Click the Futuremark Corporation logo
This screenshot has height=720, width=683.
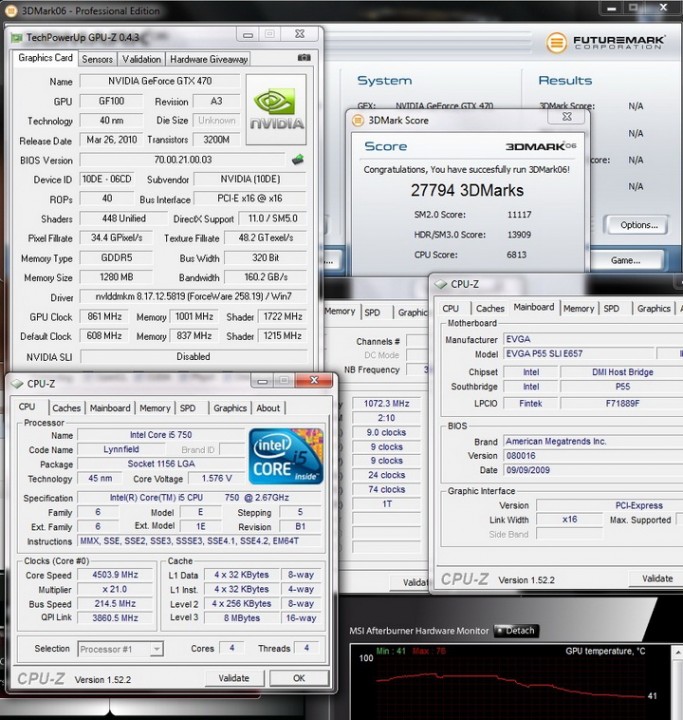coord(605,43)
